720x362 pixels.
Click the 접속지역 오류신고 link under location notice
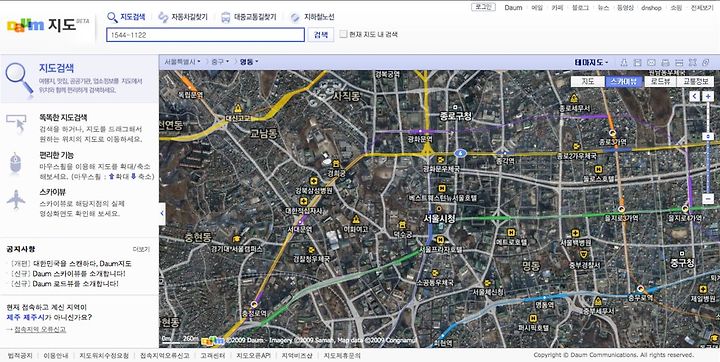[x=40, y=329]
